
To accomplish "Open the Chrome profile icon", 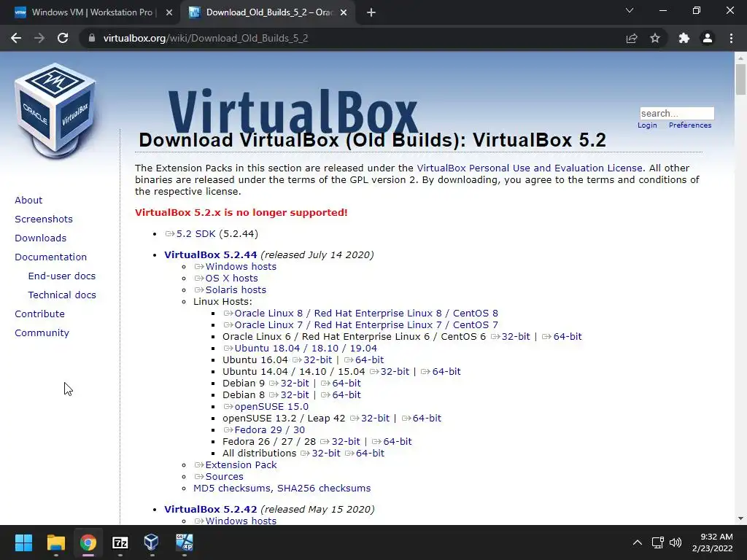I will pyautogui.click(x=708, y=38).
